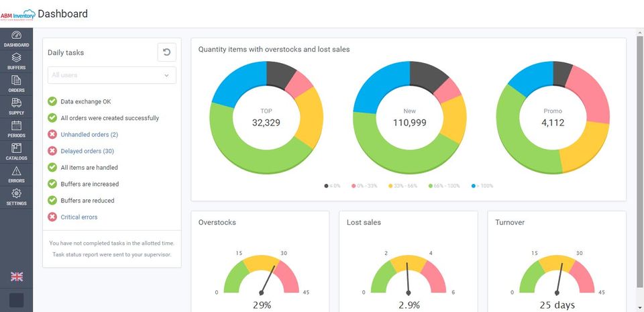Click the chart title about overstocks and lost sales
This screenshot has width=644, height=312.
(x=274, y=49)
